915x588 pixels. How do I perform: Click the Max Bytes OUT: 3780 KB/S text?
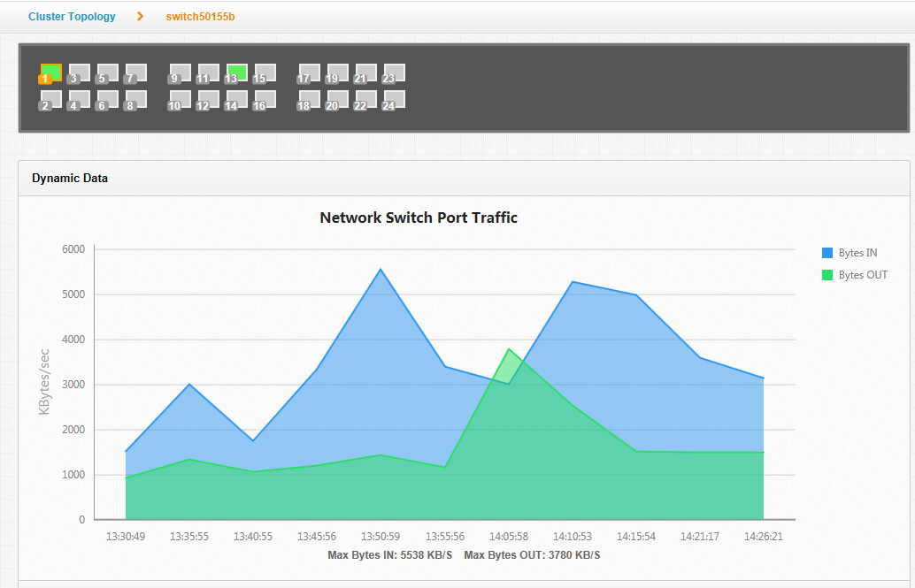[532, 554]
